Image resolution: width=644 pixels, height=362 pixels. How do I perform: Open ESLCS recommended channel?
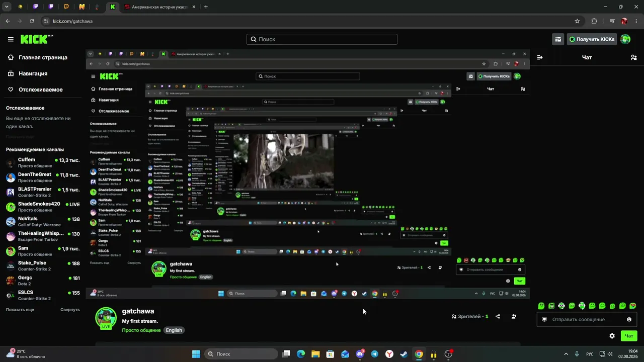pos(43,295)
